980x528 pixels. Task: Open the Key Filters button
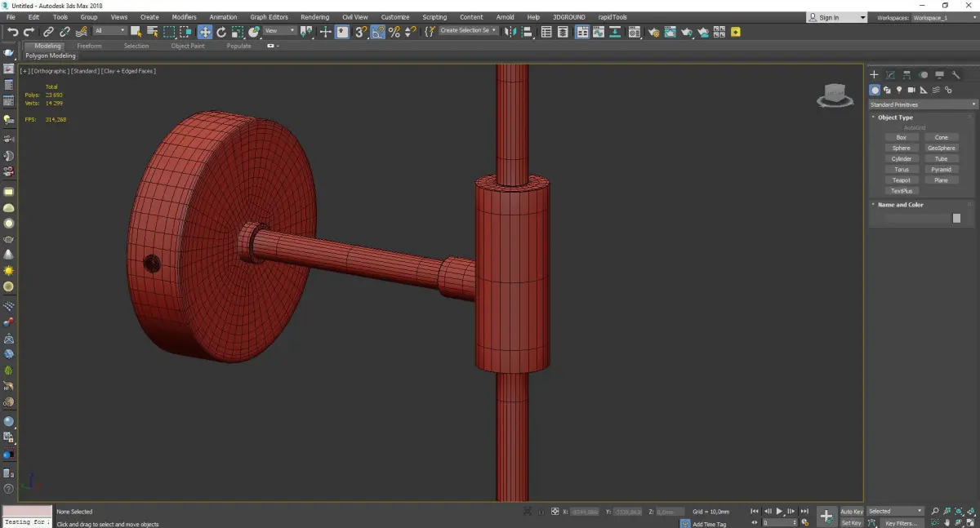pyautogui.click(x=901, y=523)
